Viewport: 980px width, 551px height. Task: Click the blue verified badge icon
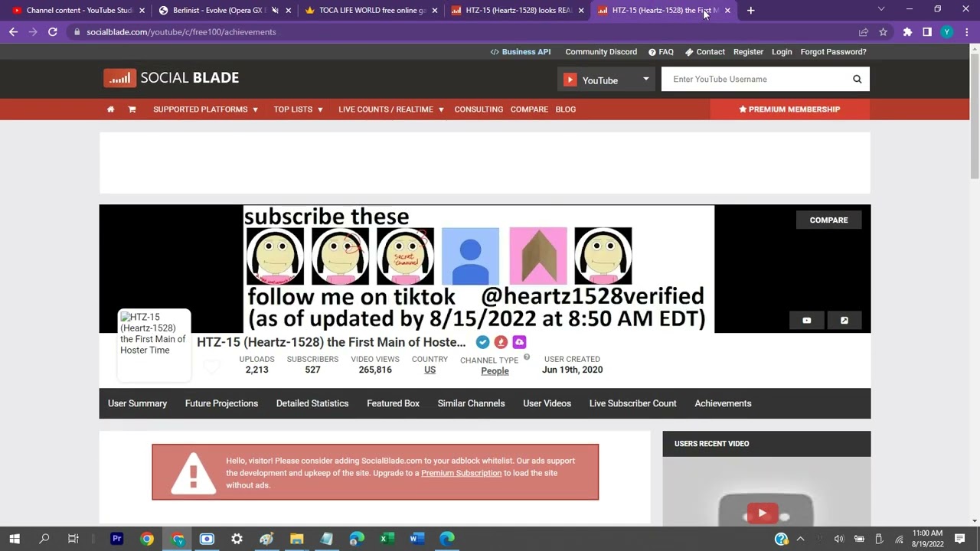[x=482, y=342]
